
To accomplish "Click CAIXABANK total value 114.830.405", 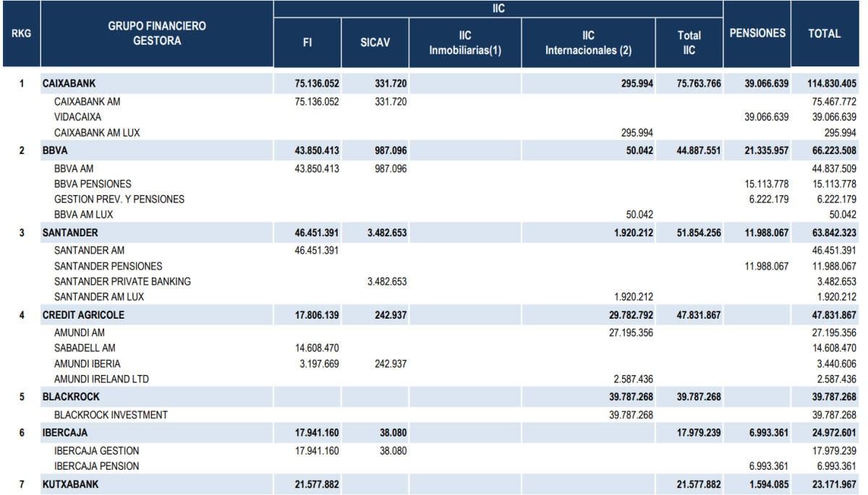I will 831,83.
